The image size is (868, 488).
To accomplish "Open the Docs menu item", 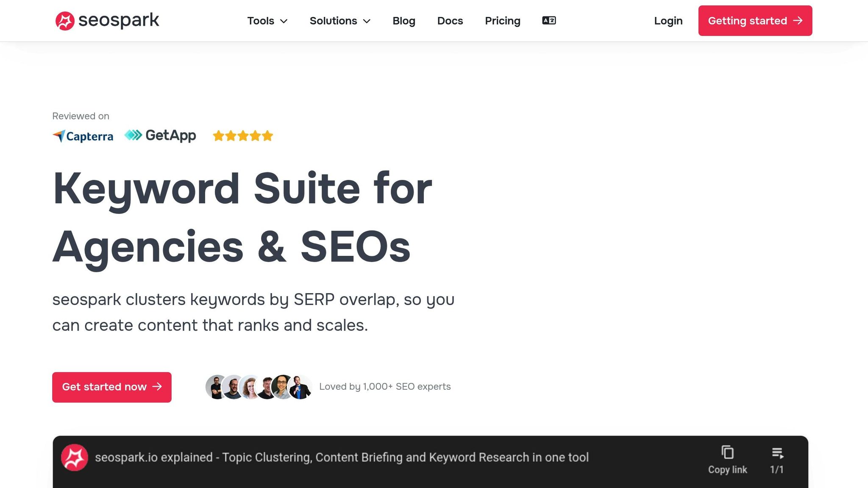I will [x=450, y=21].
